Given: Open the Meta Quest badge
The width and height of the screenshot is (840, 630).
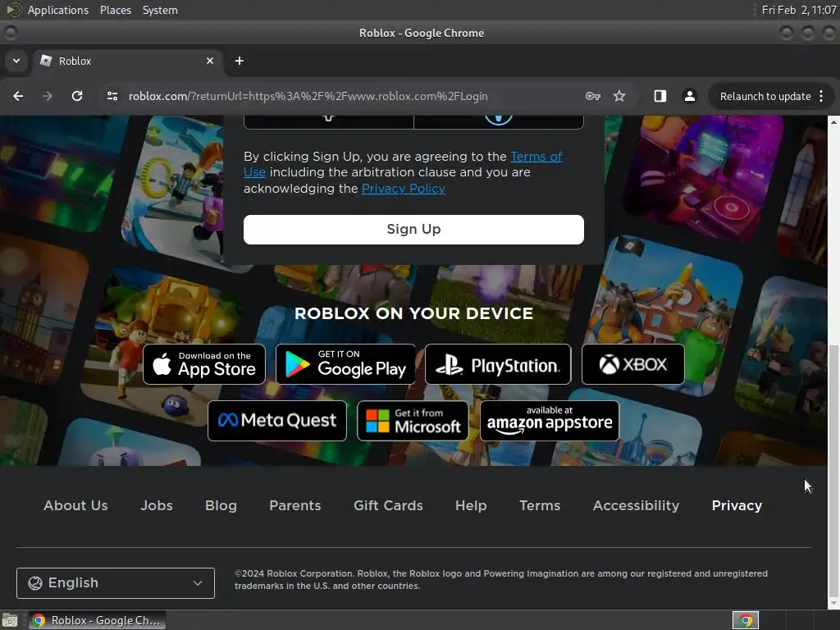Looking at the screenshot, I should [x=277, y=421].
